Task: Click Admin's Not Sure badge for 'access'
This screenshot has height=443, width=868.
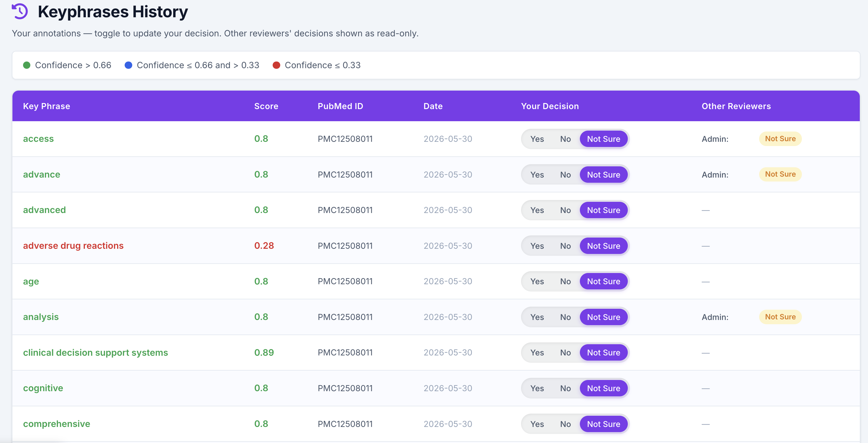Action: [x=780, y=139]
